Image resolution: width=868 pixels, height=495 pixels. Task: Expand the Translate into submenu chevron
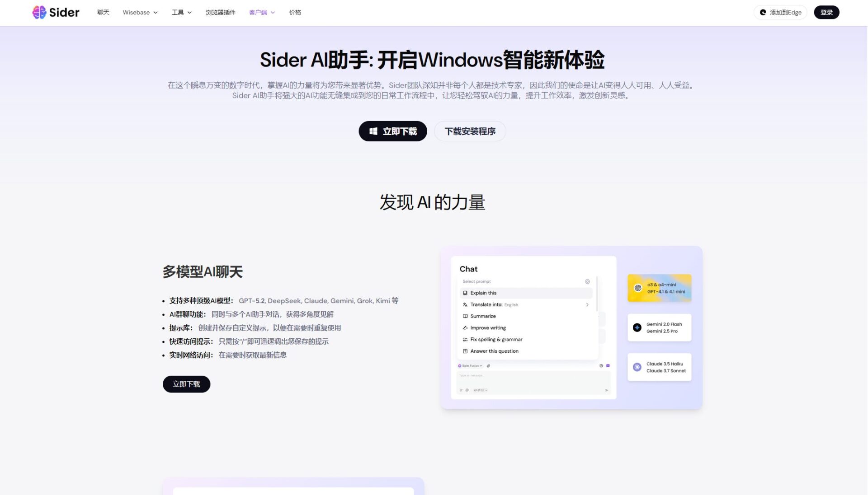[x=587, y=304]
